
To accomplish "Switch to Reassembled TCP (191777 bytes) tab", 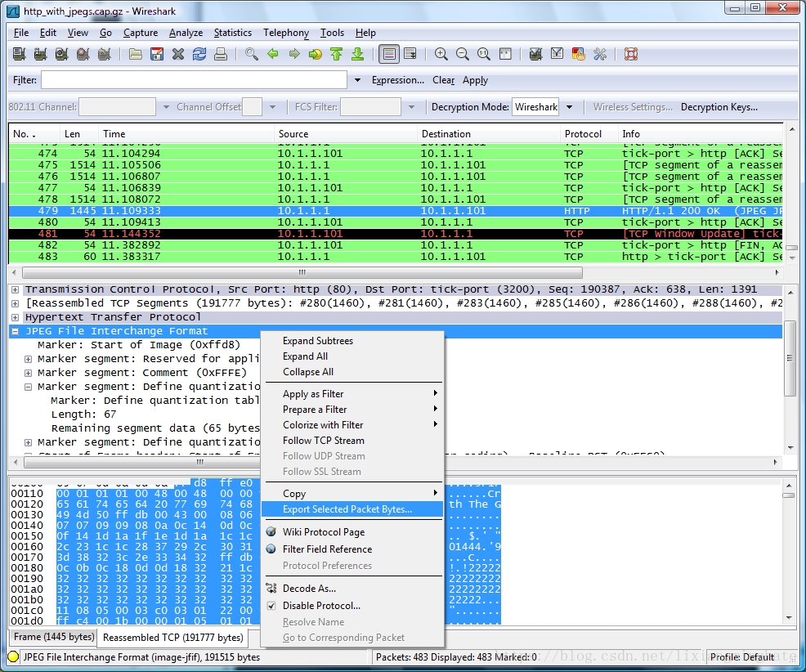I will [172, 638].
